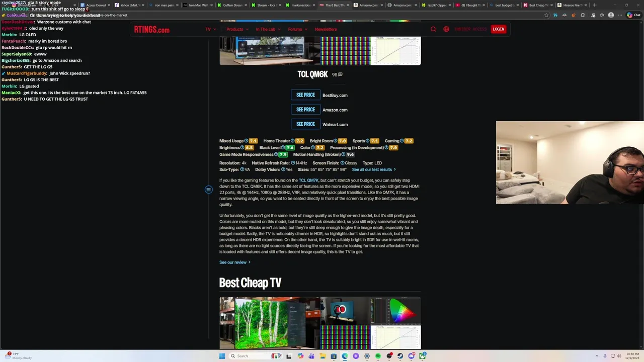Open the browser Chat button
Viewport: 644px width, 362px height.
(x=633, y=15)
